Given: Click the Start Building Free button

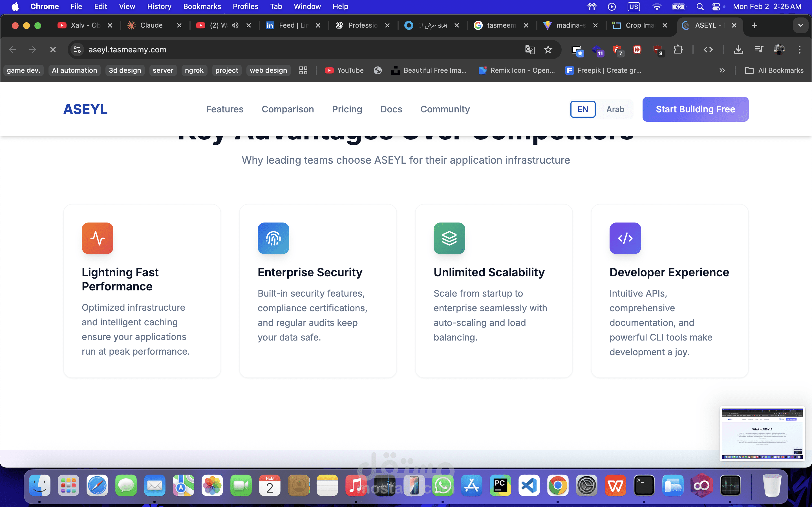Looking at the screenshot, I should (x=695, y=109).
